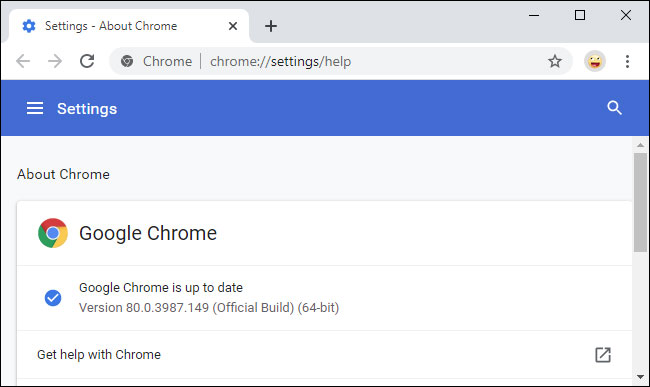Click the search settings magnifier icon
Image resolution: width=650 pixels, height=387 pixels.
point(614,108)
